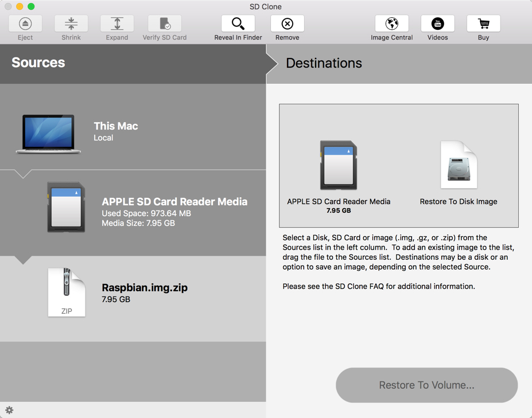Viewport: 532px width, 418px height.
Task: Click Media Size: 7.95 GB text
Action: coord(138,223)
